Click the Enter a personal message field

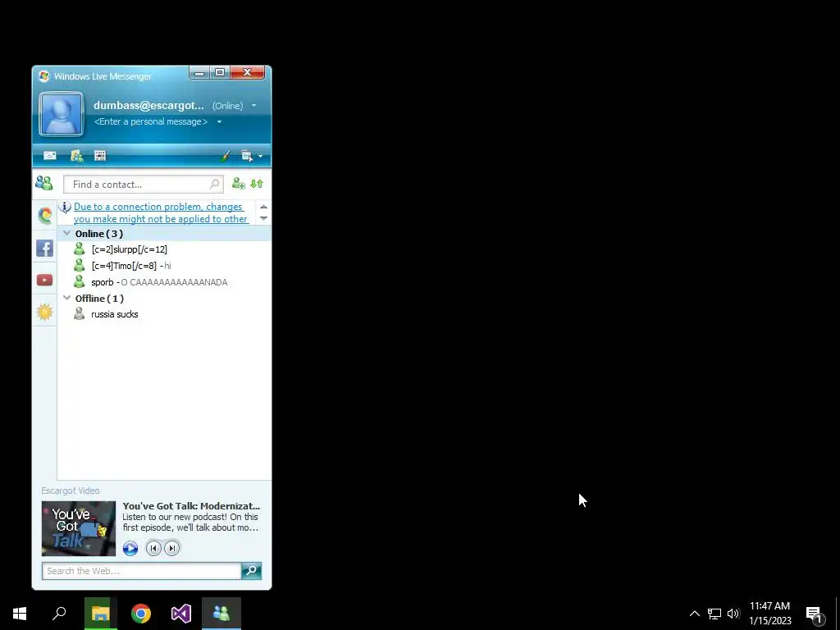151,121
